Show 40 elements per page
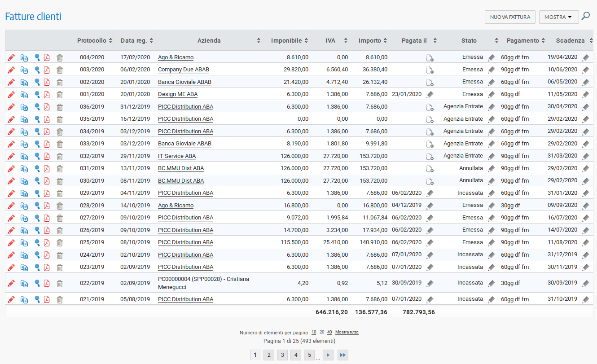The width and height of the screenshot is (597, 364). 329,333
